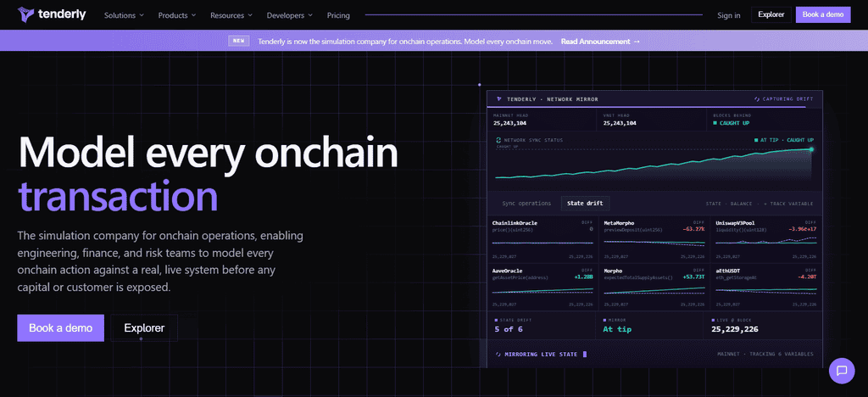Screen dimensions: 868x397
Task: Click the ChainlinkOracle card title
Action: [x=515, y=222]
